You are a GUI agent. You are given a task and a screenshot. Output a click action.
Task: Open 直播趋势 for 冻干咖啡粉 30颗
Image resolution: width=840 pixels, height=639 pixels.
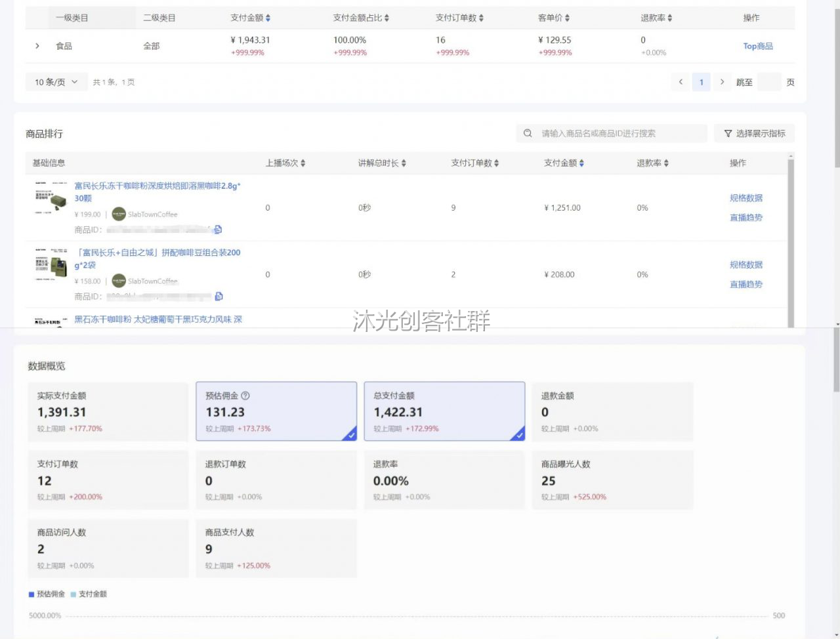[x=746, y=217]
